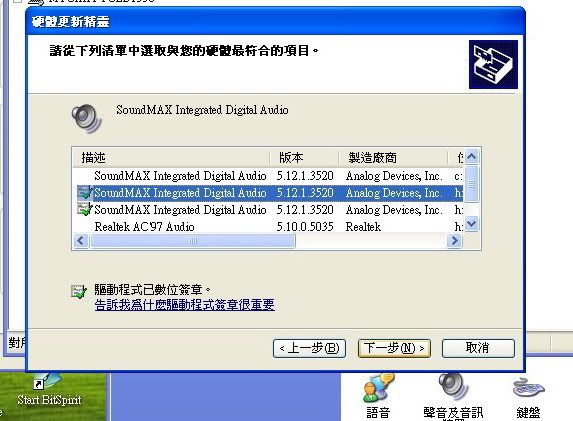573x421 pixels.
Task: Click the Realtek manufacturer cell
Action: pos(363,227)
